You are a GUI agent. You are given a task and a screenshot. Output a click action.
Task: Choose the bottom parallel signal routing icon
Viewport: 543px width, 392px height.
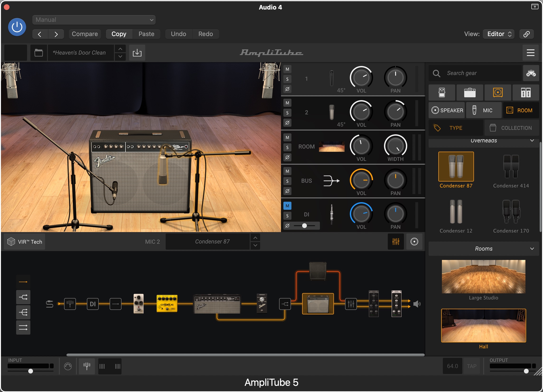click(23, 327)
